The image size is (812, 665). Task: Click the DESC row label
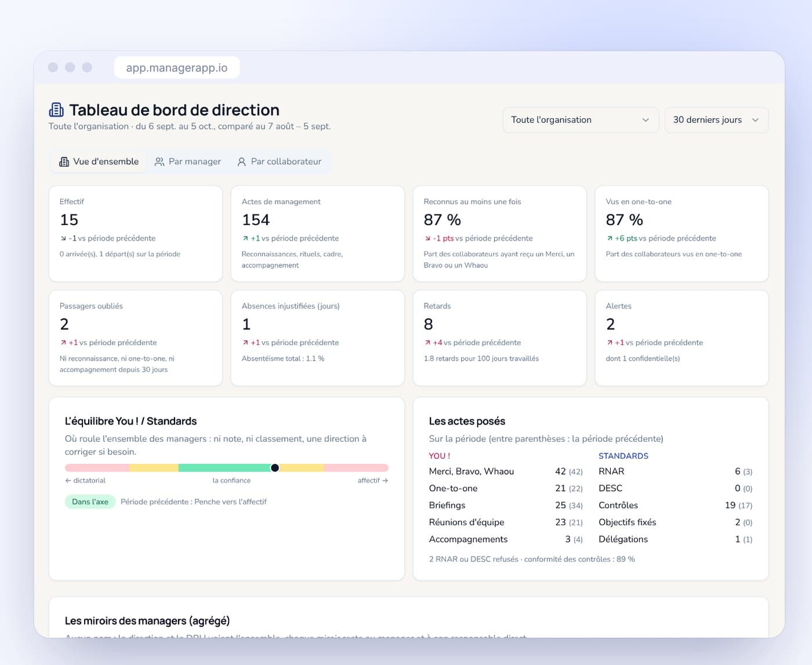point(610,488)
